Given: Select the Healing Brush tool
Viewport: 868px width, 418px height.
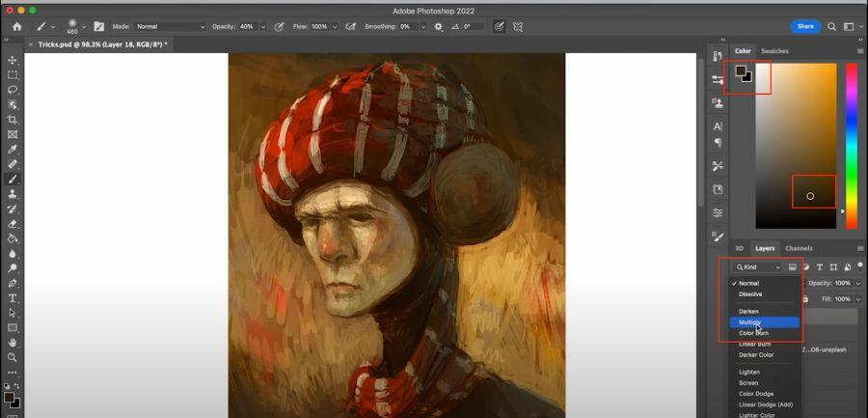Looking at the screenshot, I should [13, 164].
